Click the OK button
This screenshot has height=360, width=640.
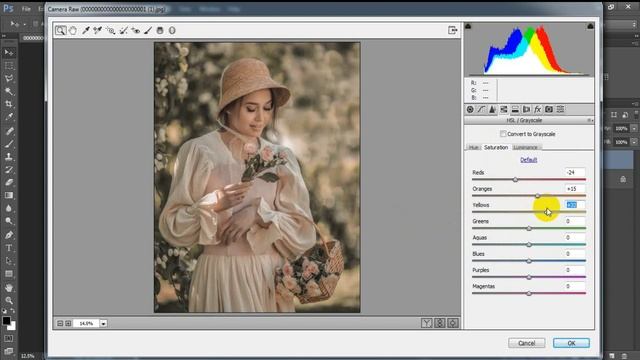coord(571,343)
